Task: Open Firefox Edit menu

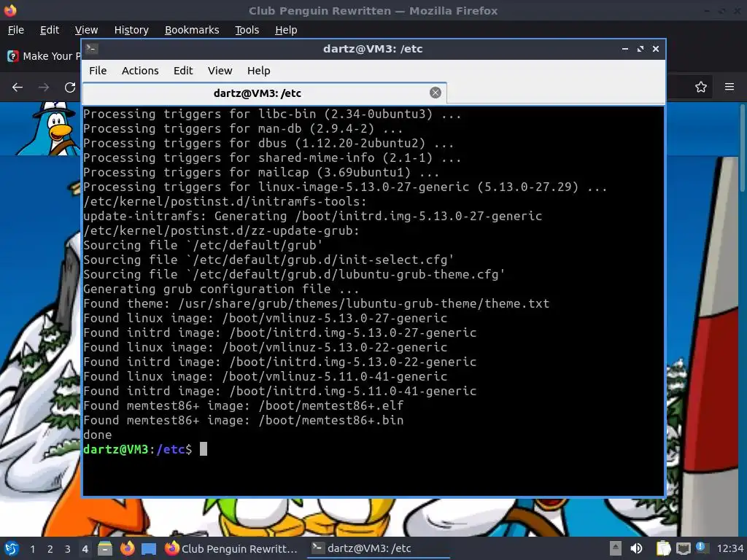Action: point(50,30)
